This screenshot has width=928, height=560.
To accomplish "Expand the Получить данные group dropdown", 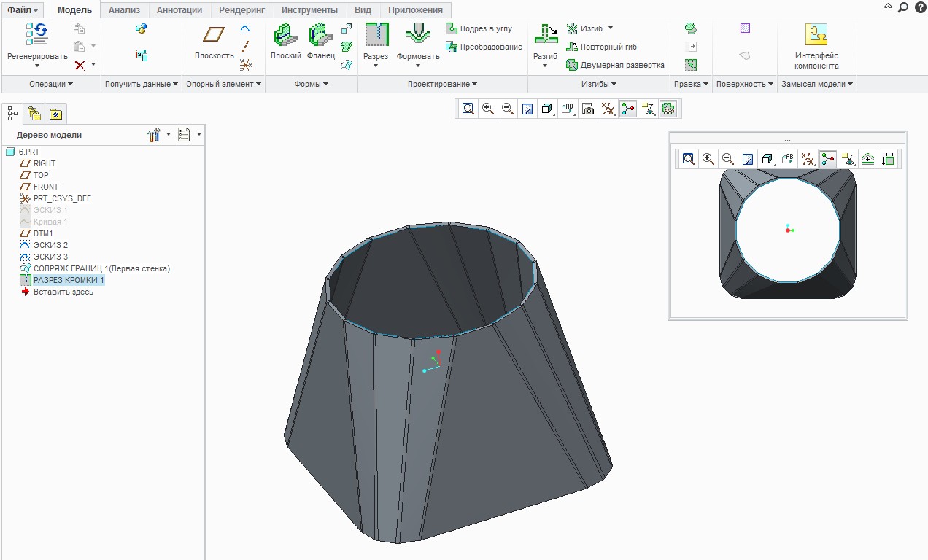I will coord(142,85).
